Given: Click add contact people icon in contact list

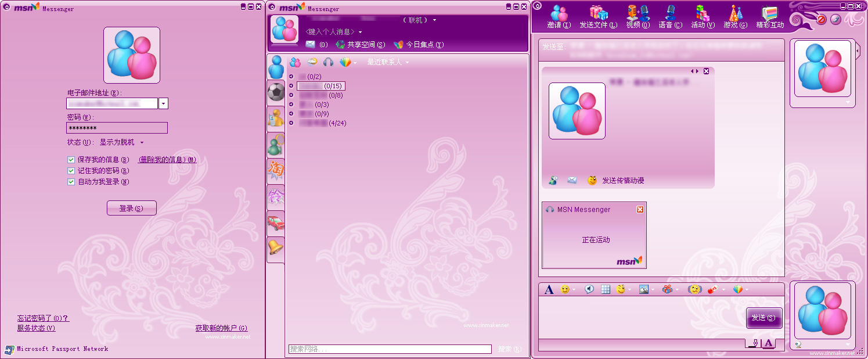Looking at the screenshot, I should 295,62.
